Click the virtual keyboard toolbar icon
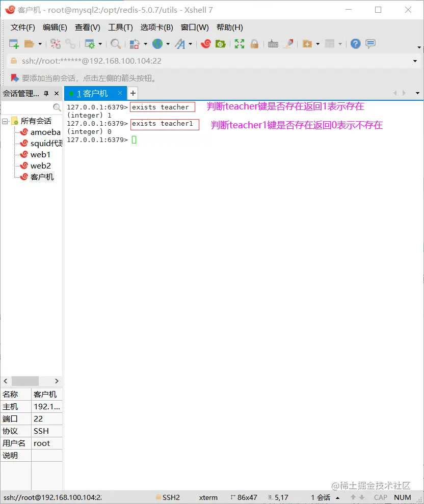The image size is (424, 504). pos(273,44)
